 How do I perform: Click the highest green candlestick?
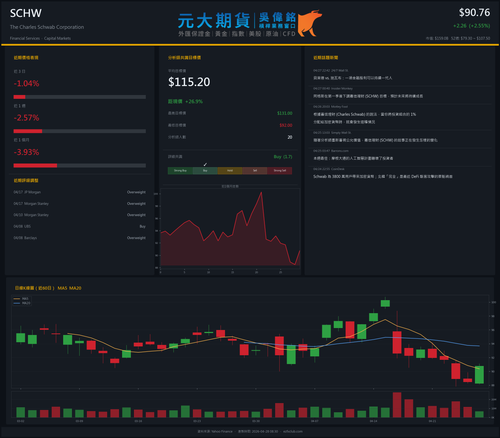pos(385,303)
